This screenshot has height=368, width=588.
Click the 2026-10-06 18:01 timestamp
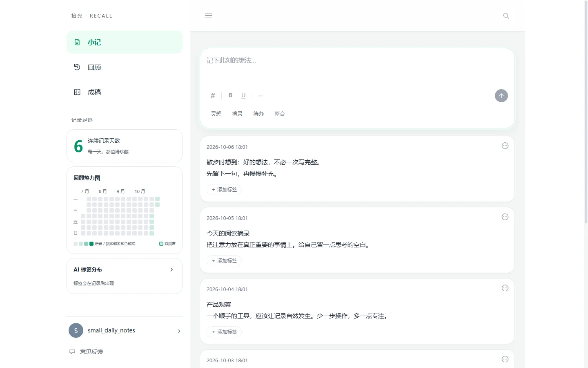tap(227, 147)
